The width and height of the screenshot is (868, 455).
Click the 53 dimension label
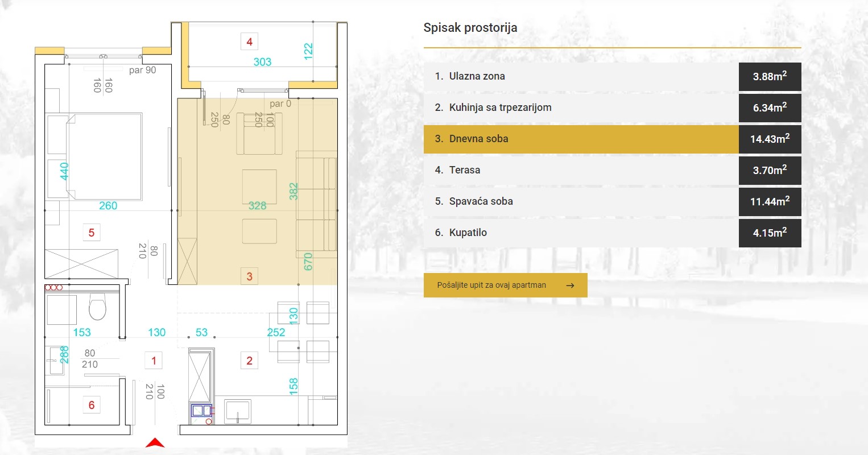tap(201, 333)
